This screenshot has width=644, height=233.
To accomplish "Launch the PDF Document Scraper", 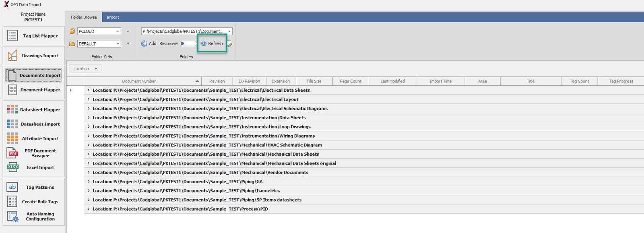I will tap(33, 153).
